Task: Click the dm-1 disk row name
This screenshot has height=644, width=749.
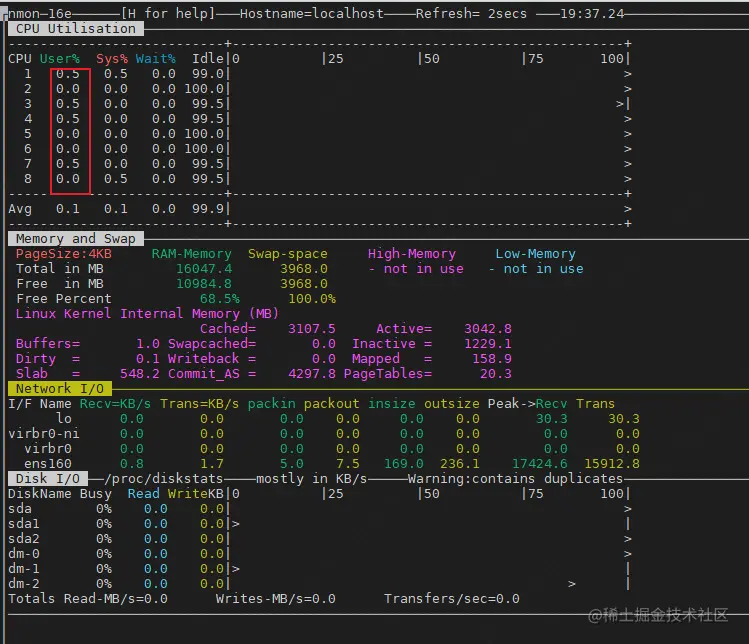Action: point(24,569)
